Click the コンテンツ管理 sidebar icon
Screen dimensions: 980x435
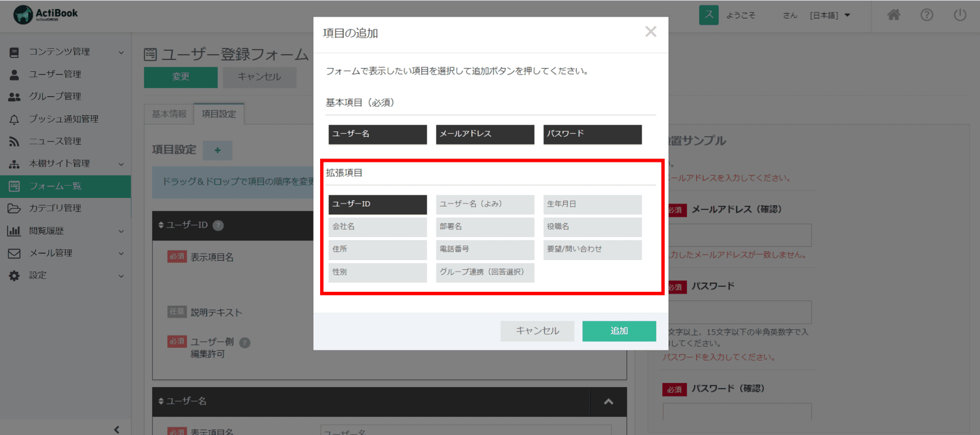click(x=14, y=52)
